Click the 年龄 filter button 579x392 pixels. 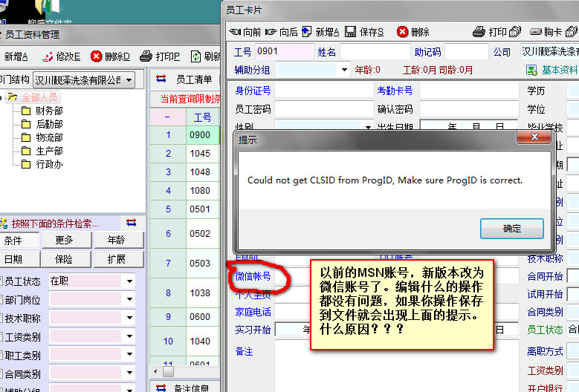click(x=115, y=240)
